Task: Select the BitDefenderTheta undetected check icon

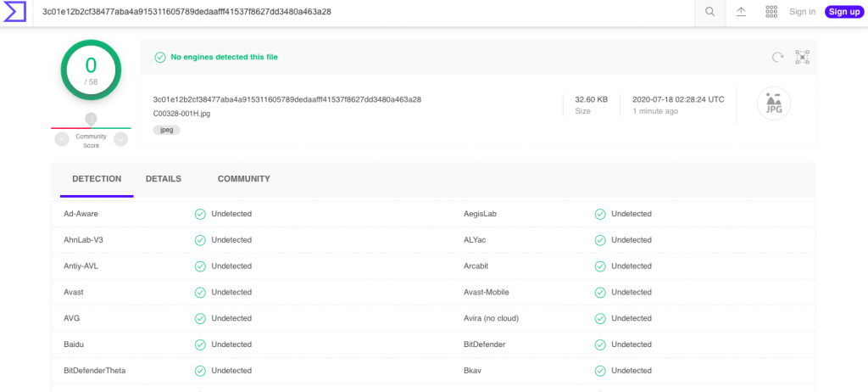Action: 200,371
